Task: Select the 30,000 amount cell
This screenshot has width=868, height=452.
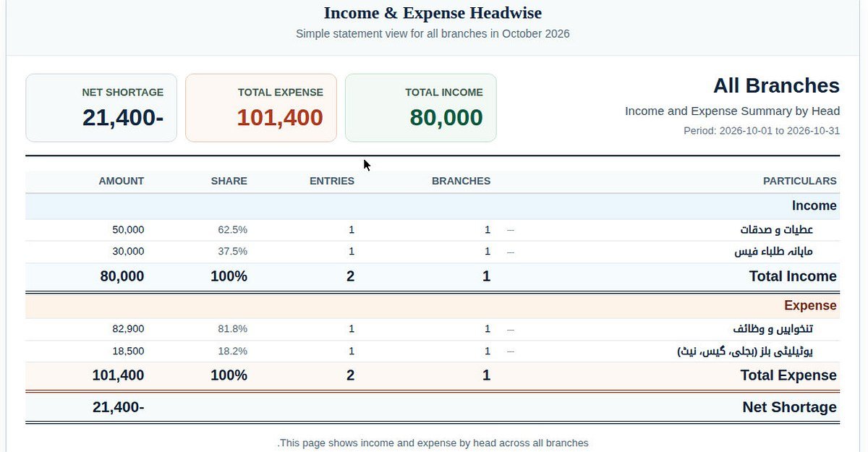Action: tap(129, 252)
